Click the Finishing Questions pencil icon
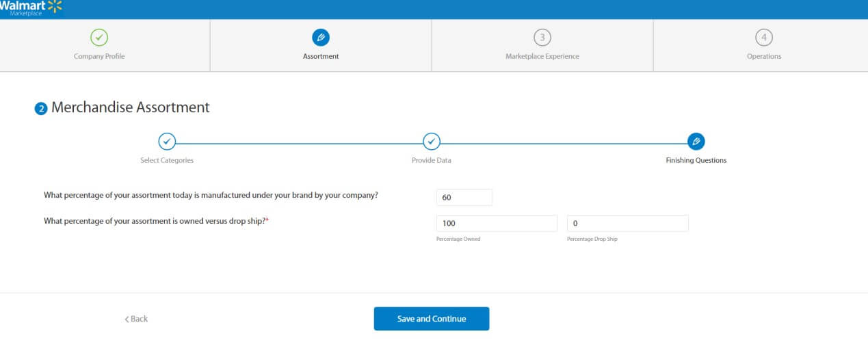Screen dimensions: 868x349 (x=696, y=142)
